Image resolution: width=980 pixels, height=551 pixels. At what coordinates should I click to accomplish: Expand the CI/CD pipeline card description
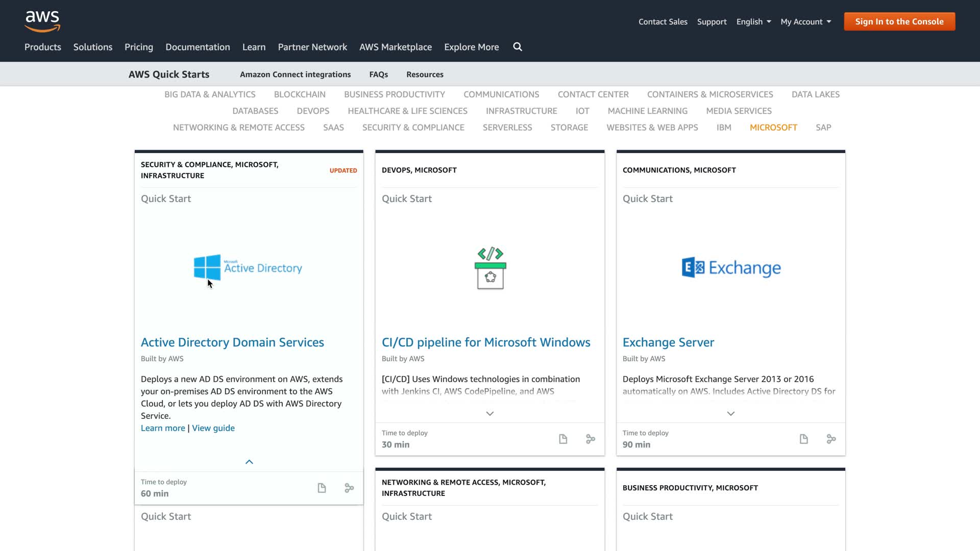490,414
